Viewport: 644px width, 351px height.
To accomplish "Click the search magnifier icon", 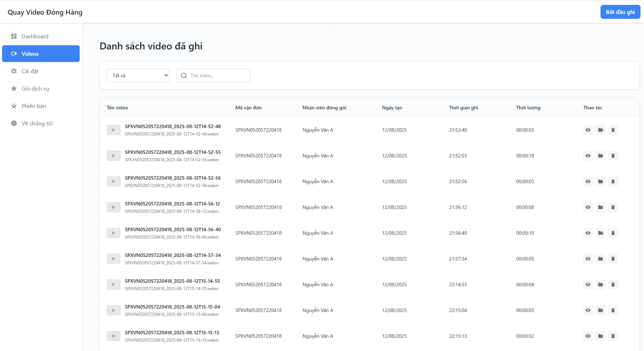I will [x=184, y=76].
